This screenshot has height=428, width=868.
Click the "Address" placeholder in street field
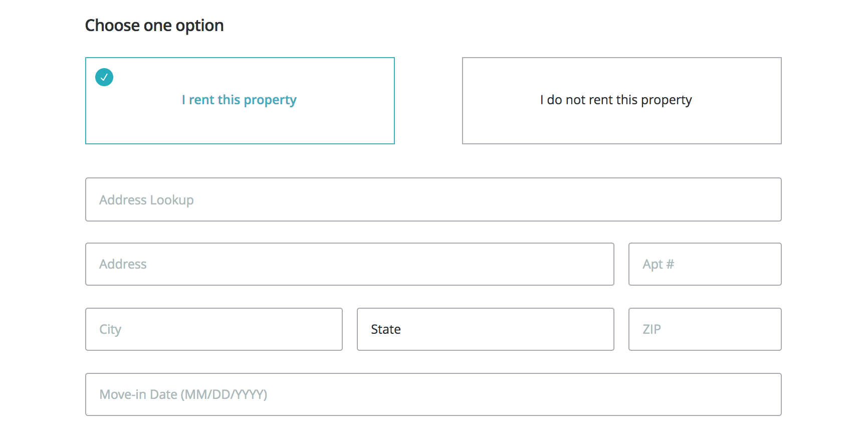123,264
